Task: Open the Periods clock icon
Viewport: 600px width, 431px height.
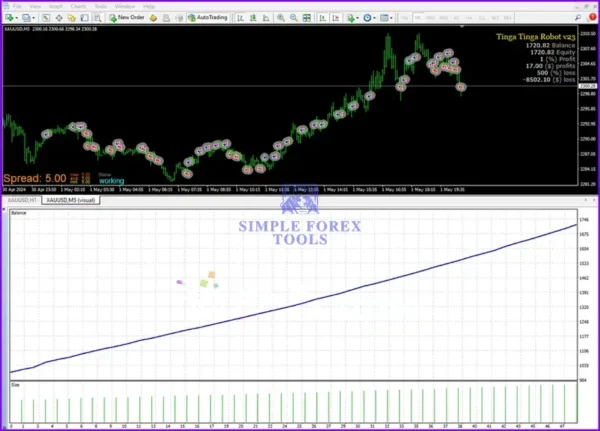Action: tap(367, 18)
